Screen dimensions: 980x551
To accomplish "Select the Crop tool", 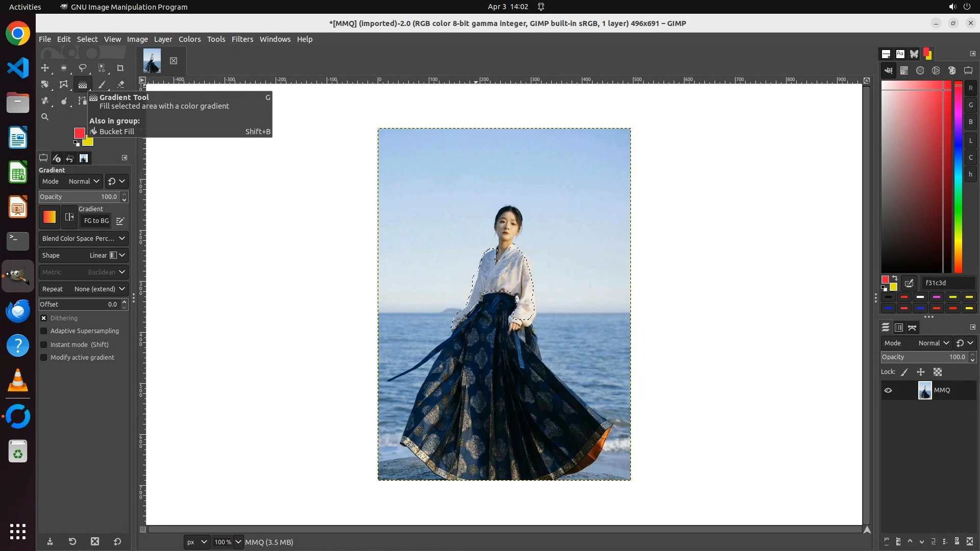I will pos(120,68).
